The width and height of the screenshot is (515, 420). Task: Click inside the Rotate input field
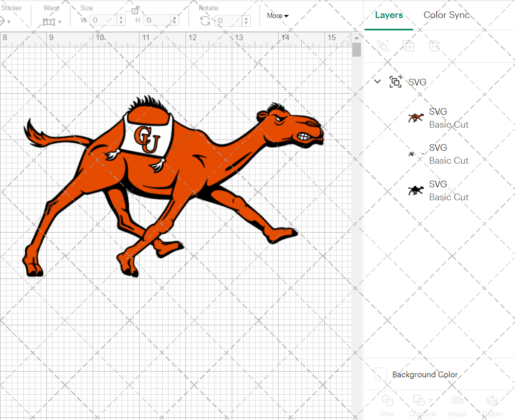coord(228,21)
